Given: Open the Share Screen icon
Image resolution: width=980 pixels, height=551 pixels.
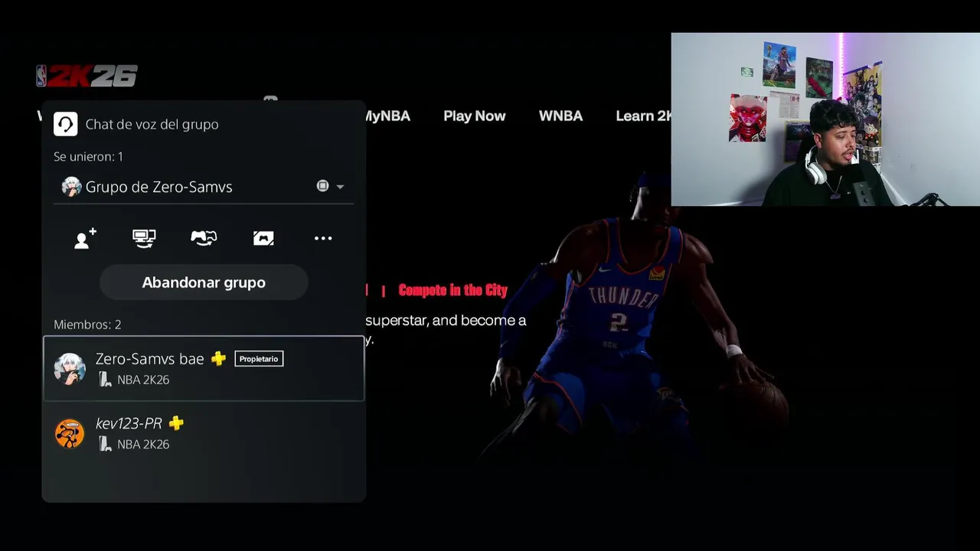Looking at the screenshot, I should coord(144,238).
